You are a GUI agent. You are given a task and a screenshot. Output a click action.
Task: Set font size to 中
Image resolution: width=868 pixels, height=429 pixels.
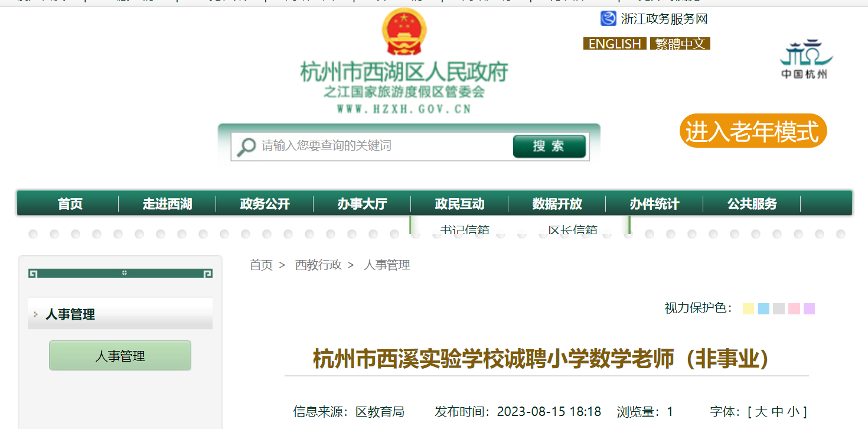[778, 411]
